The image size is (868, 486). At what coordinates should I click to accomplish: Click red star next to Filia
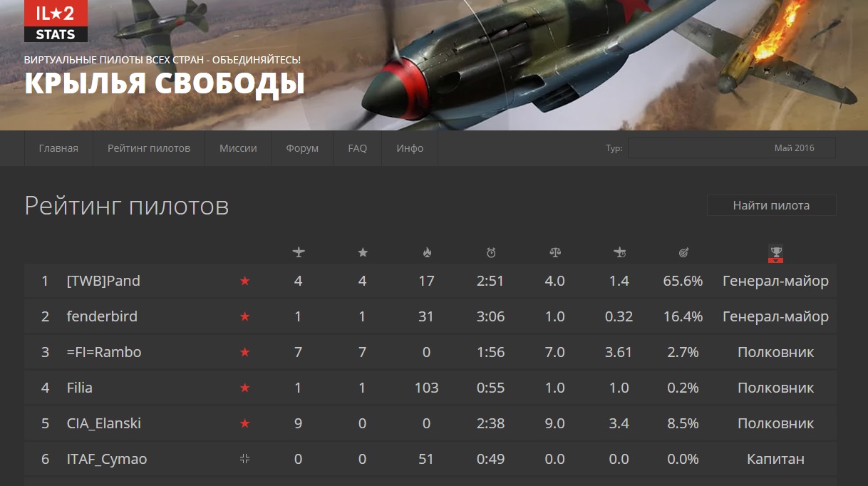(245, 388)
